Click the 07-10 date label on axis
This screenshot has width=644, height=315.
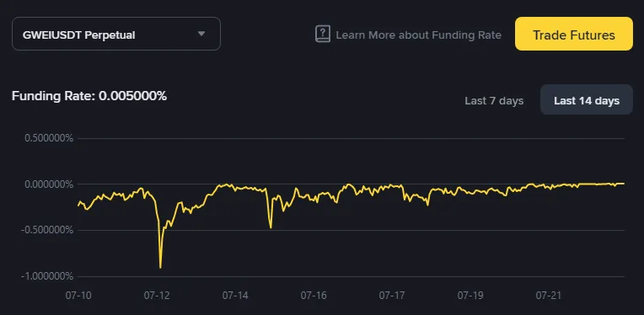tap(78, 296)
